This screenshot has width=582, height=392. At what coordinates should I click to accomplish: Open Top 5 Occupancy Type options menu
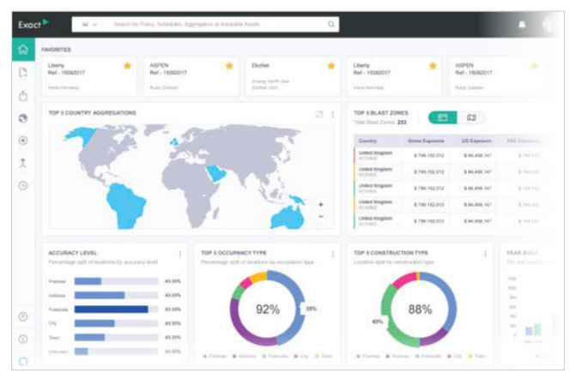(332, 254)
